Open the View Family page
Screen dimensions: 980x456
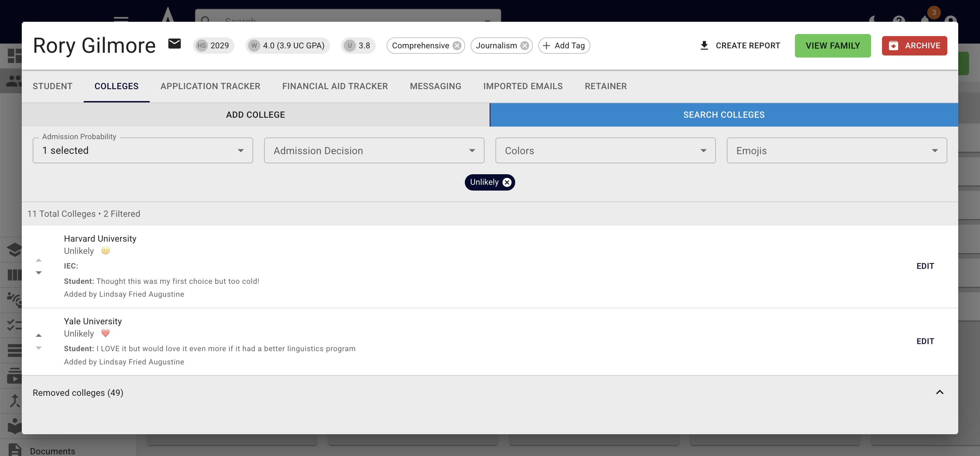tap(832, 46)
